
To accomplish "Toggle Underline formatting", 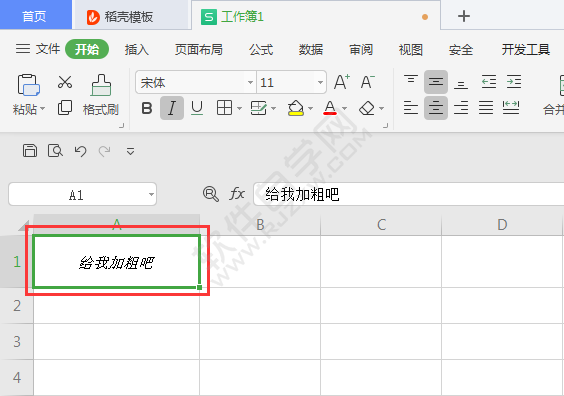I will 197,108.
